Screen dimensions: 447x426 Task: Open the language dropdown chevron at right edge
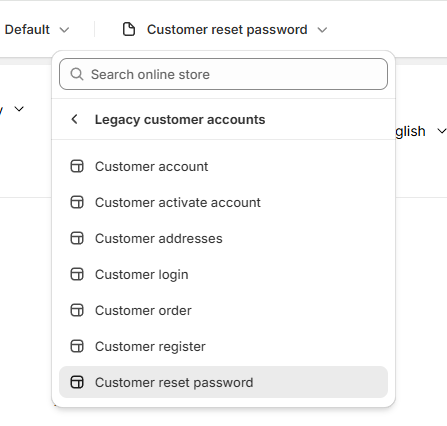(x=442, y=131)
